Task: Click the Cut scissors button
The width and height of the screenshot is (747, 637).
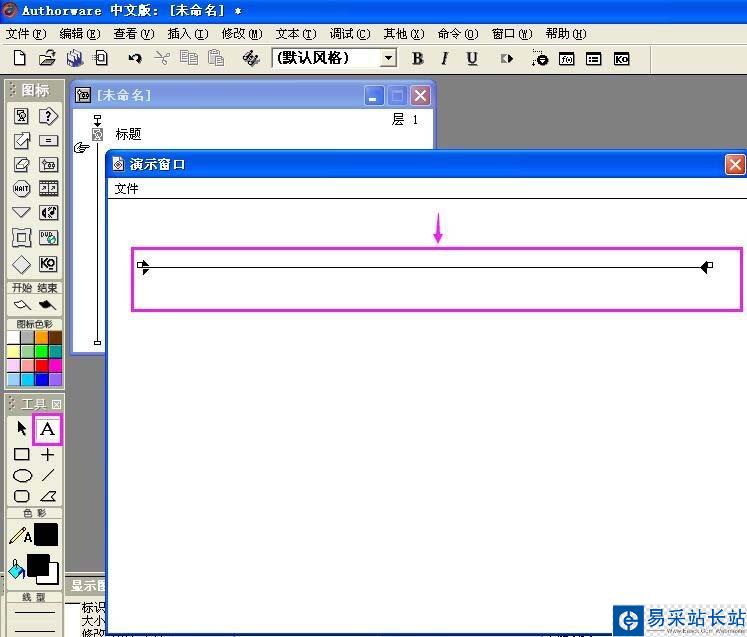Action: click(x=162, y=59)
